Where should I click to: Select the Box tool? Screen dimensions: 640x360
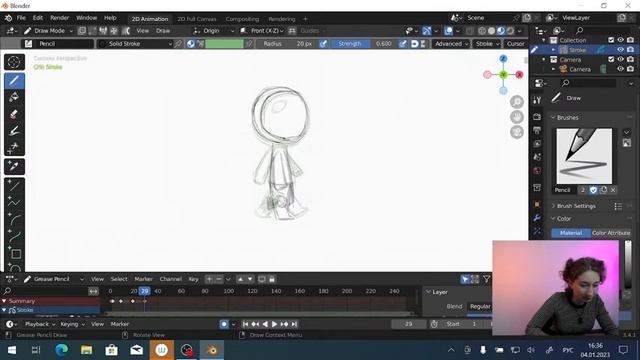coord(14,253)
